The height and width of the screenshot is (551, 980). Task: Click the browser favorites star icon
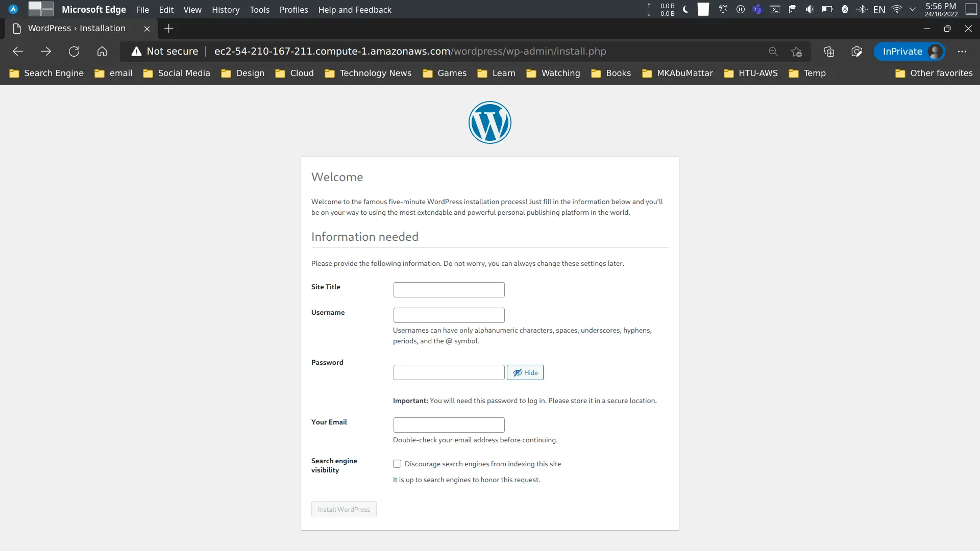click(x=796, y=51)
